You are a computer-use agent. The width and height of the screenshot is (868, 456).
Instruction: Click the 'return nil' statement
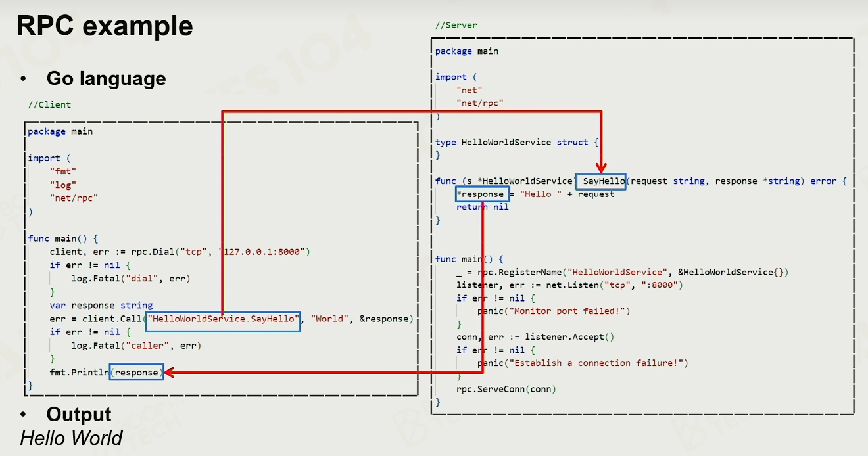tap(483, 207)
